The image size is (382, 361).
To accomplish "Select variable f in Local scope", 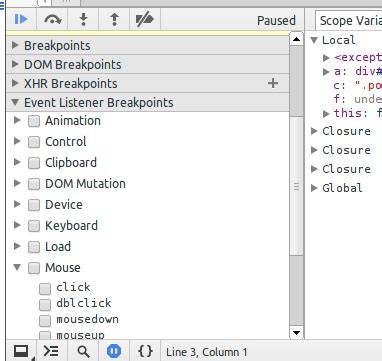I will coord(357,99).
